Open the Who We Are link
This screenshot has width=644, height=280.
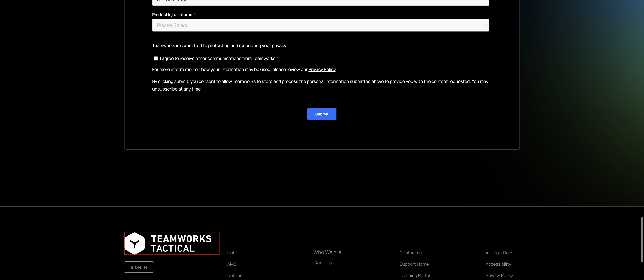[x=327, y=252]
